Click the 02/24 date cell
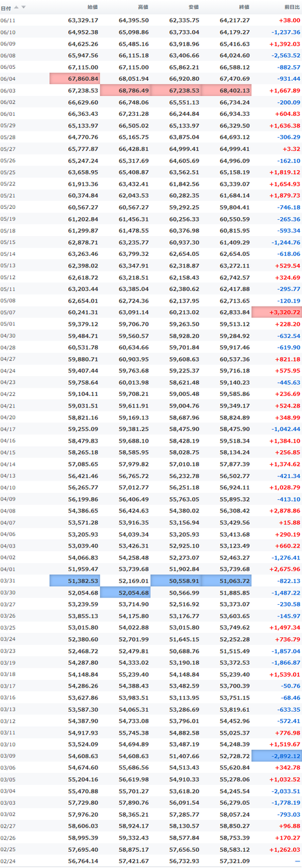The height and width of the screenshot is (868, 302). [x=8, y=861]
